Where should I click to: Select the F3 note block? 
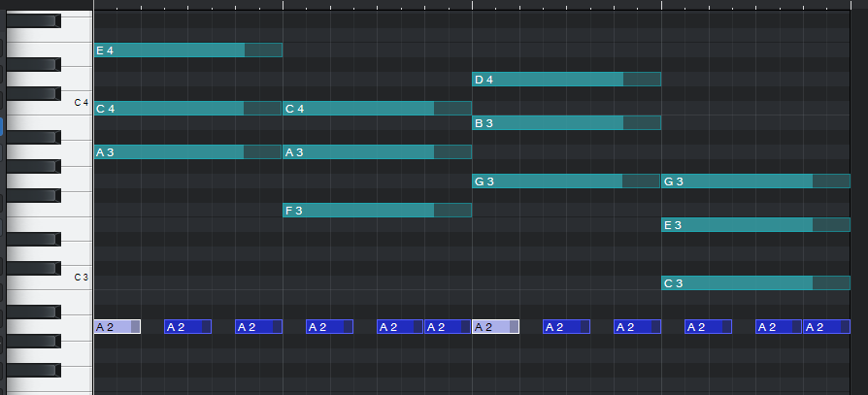click(x=359, y=211)
